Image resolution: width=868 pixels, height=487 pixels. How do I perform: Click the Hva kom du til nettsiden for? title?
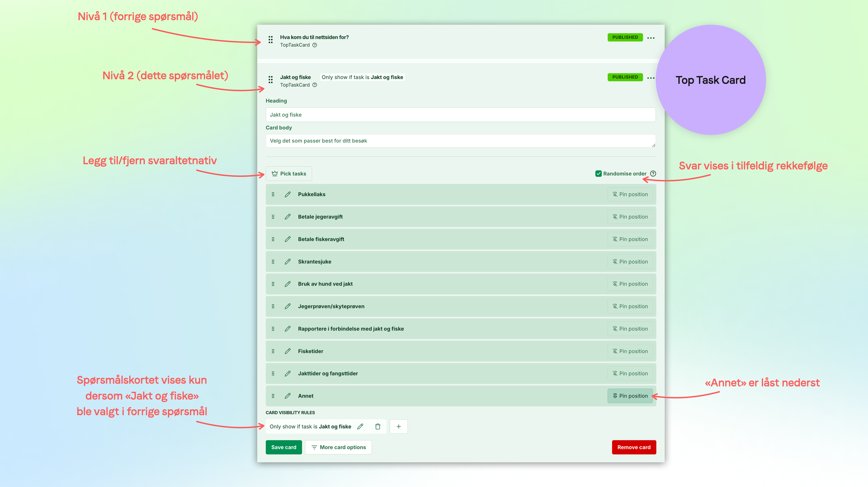314,37
